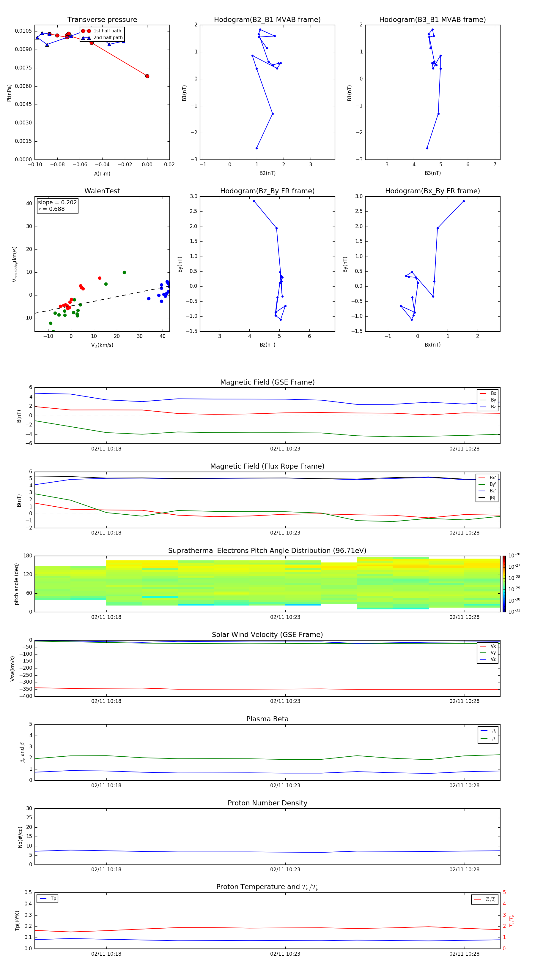Viewport: 535px width, 980px height.
Task: Click the 'Magnetic Field (GSE Frame)' title
Action: (267, 382)
